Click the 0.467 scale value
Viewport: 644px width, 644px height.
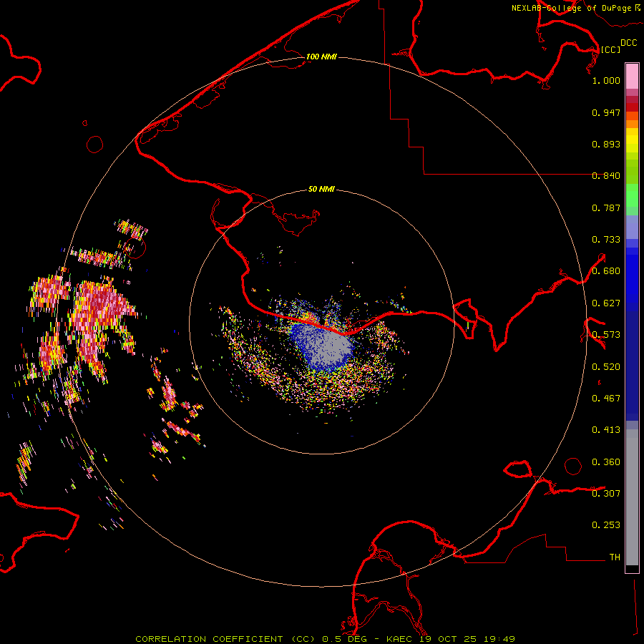click(606, 399)
